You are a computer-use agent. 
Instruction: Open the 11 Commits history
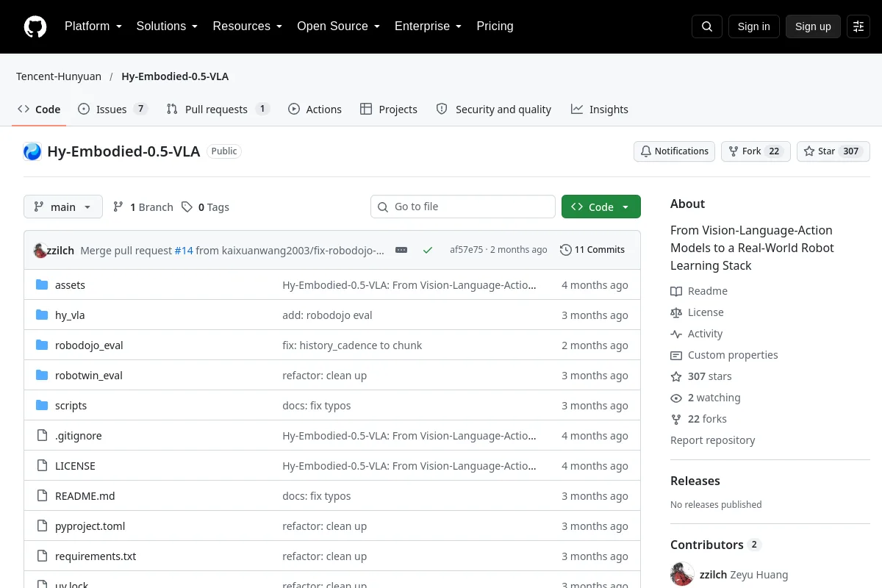(x=592, y=250)
